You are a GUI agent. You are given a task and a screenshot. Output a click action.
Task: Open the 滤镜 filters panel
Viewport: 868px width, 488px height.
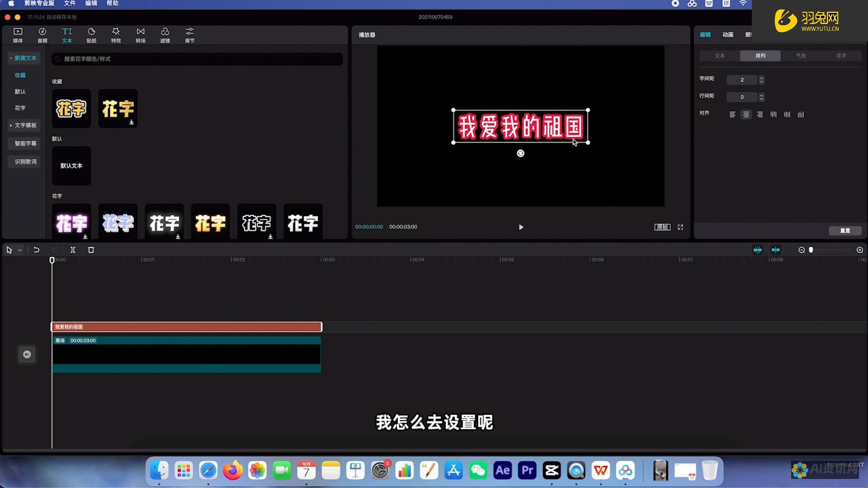[x=165, y=35]
